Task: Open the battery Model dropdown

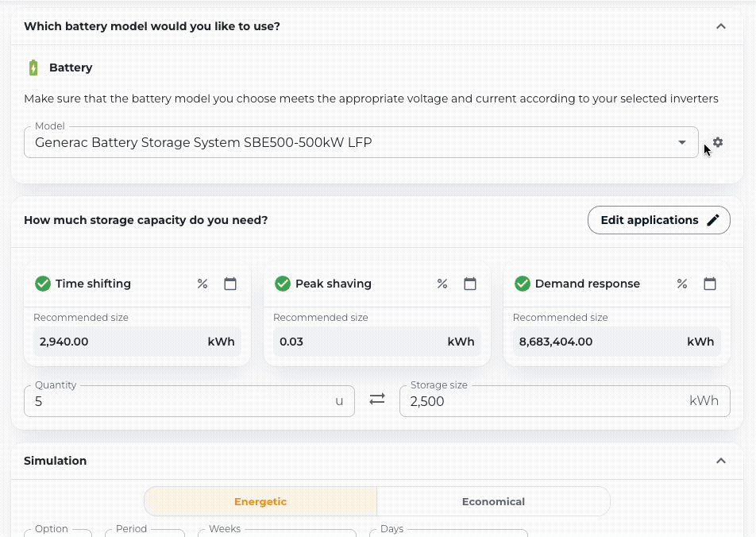Action: (x=361, y=143)
